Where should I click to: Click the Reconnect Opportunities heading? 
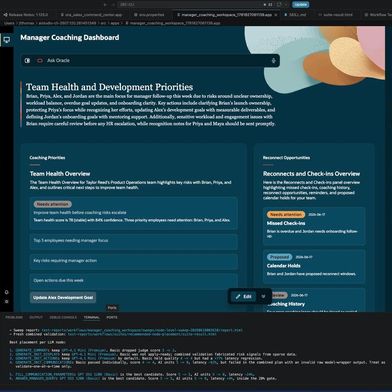point(286,158)
